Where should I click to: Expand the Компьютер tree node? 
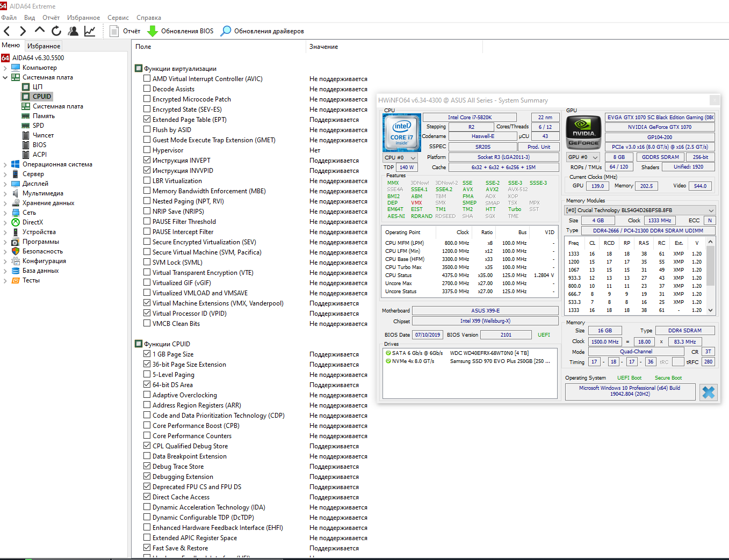pos(5,68)
